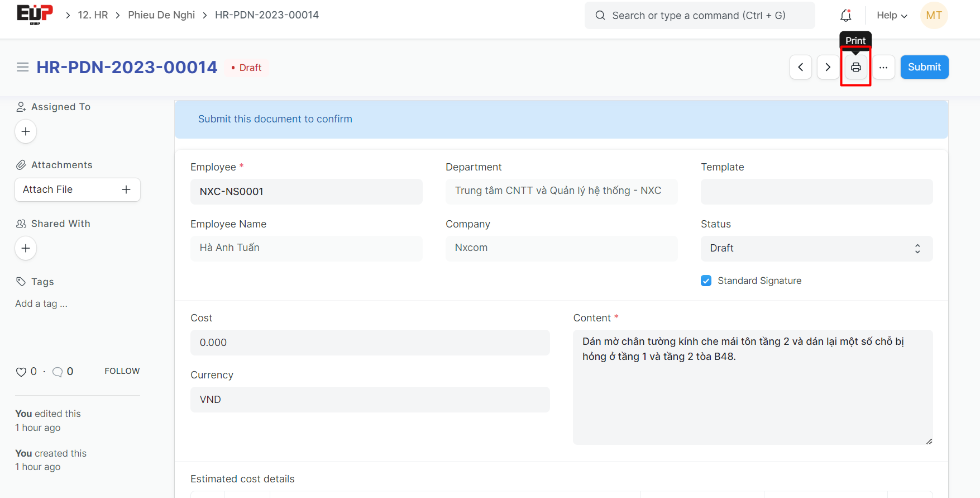Expand the Help menu

[892, 16]
